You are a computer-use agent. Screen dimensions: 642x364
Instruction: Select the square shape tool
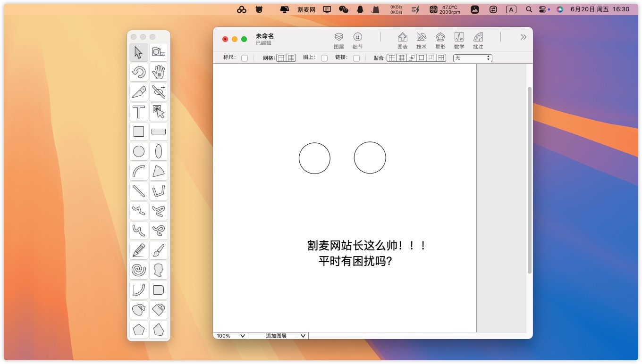139,132
